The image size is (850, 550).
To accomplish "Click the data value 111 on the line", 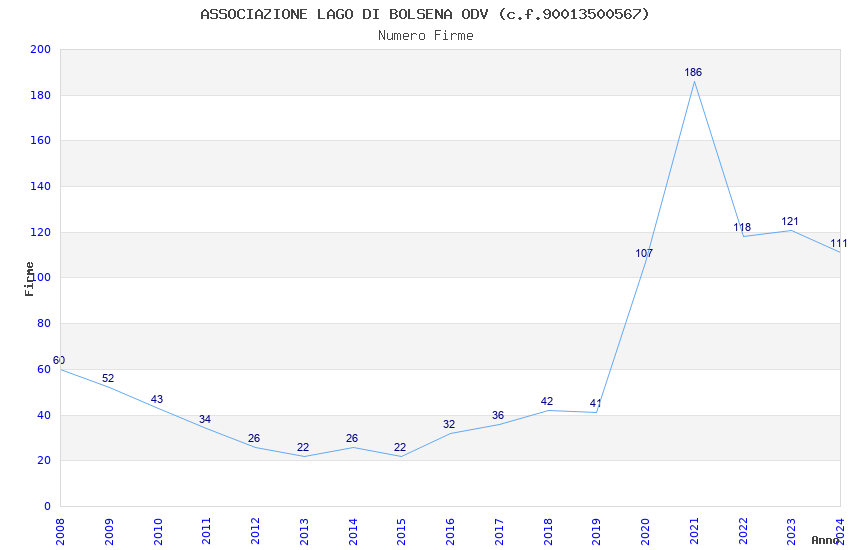I will tap(839, 244).
